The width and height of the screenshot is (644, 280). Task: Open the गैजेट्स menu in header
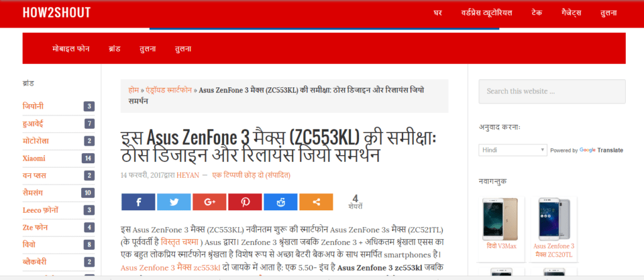coord(571,13)
